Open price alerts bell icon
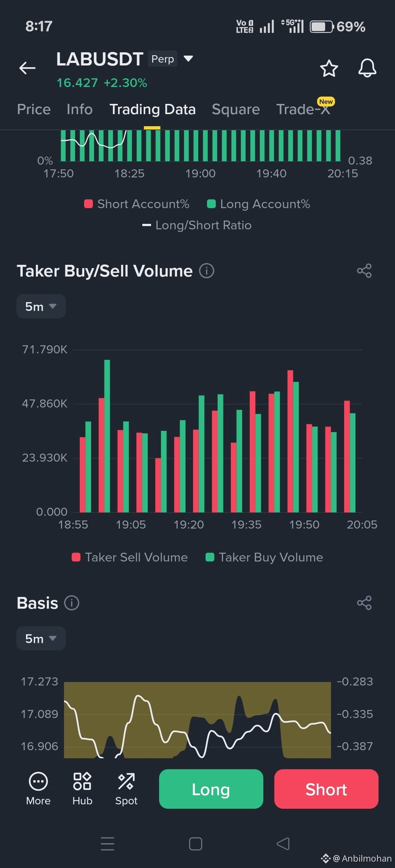 367,68
